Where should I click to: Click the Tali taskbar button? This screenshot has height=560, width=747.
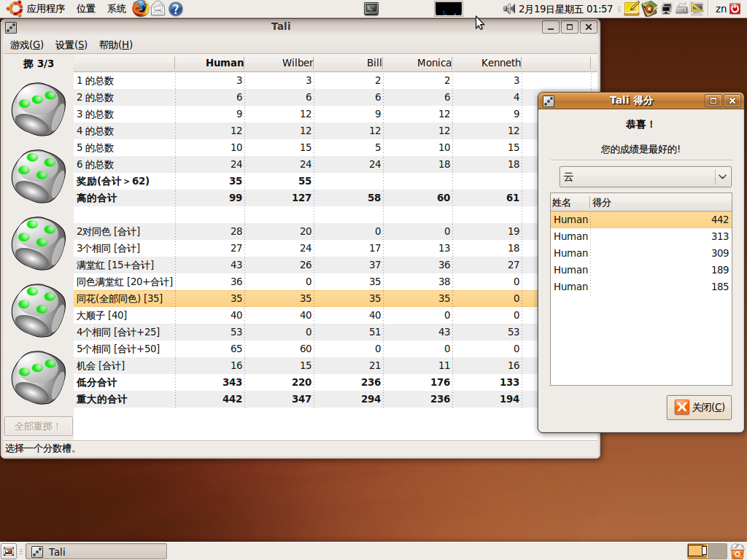pos(96,551)
